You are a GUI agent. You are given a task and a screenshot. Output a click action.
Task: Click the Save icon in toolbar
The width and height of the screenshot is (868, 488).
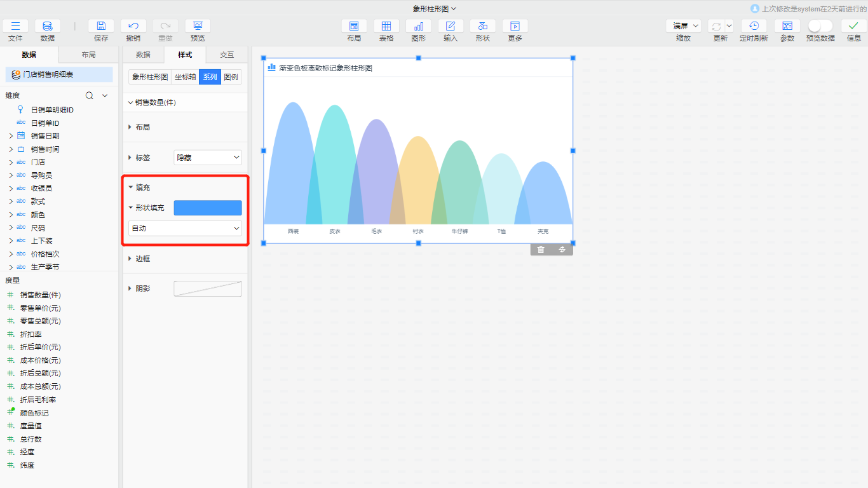click(x=101, y=26)
